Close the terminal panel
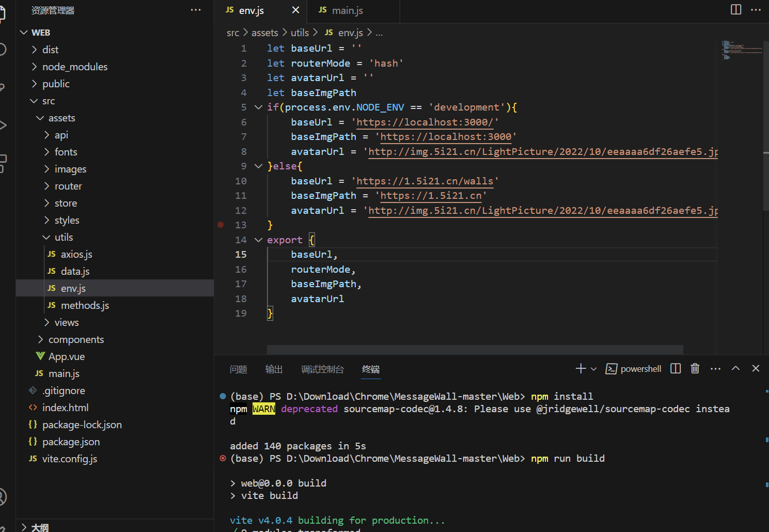 [756, 368]
